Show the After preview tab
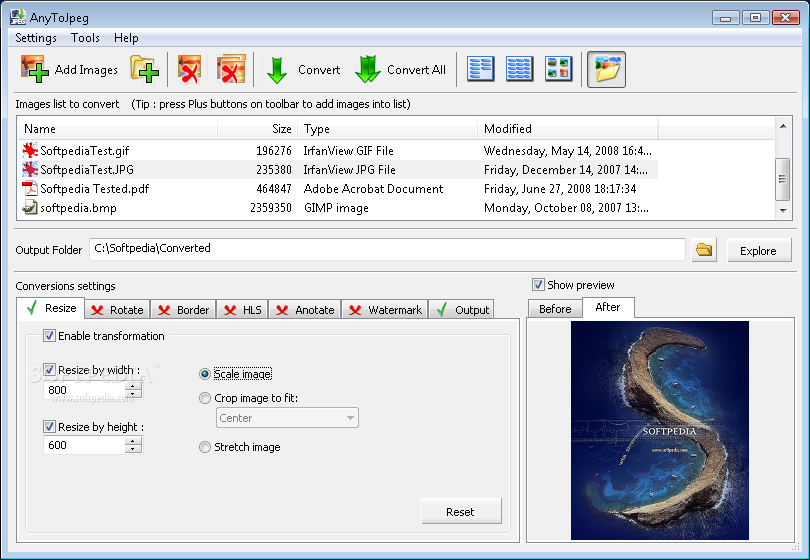This screenshot has height=560, width=810. (608, 307)
